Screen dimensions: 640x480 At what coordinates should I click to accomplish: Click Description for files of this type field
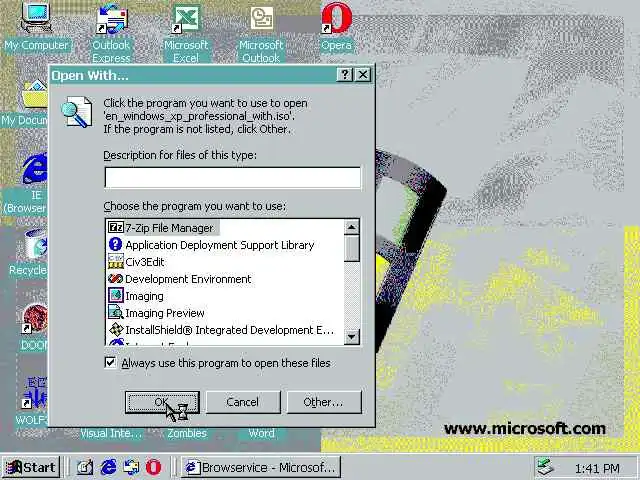pos(233,178)
